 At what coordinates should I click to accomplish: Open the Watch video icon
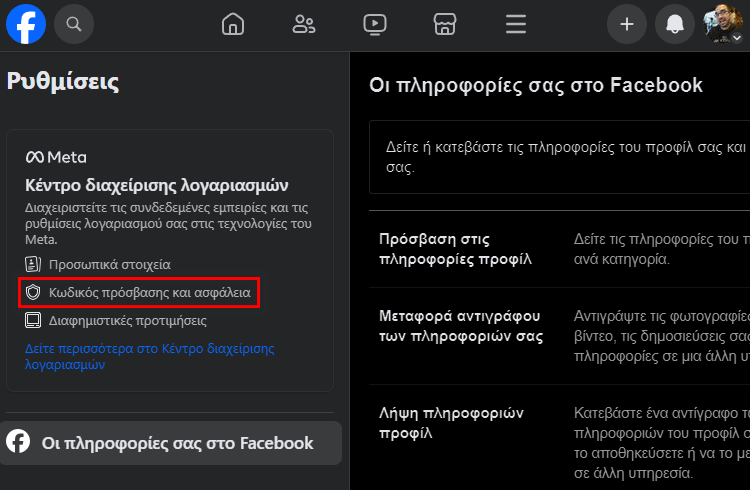click(375, 24)
